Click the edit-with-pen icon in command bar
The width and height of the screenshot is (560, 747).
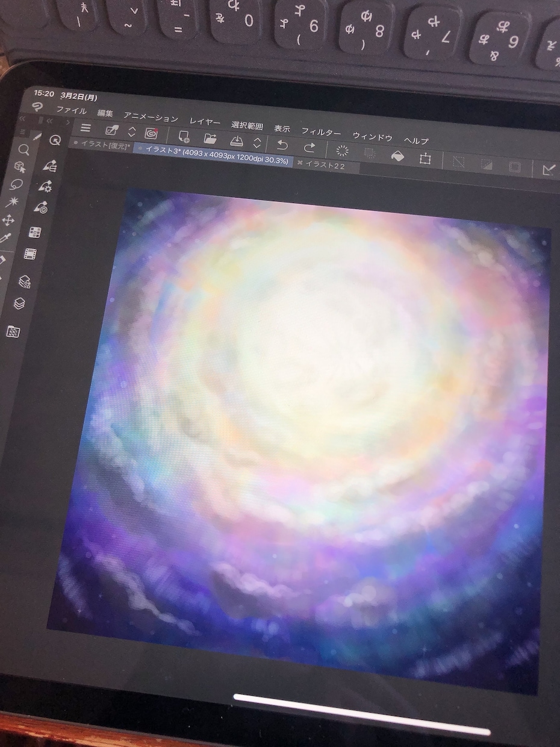pyautogui.click(x=112, y=131)
